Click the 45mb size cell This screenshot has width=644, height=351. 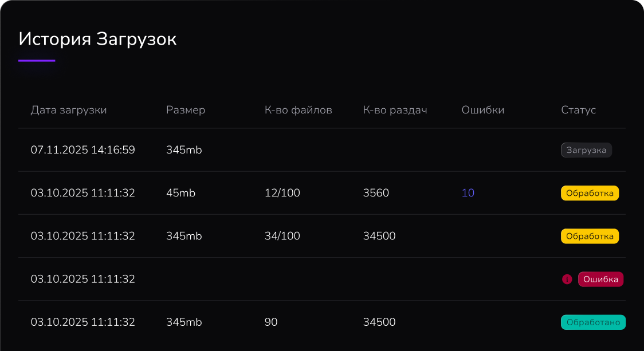(x=181, y=193)
